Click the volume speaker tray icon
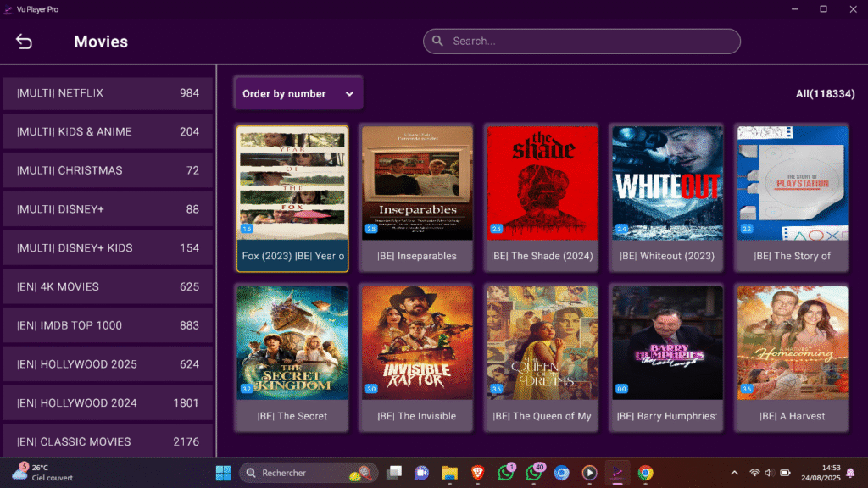Image resolution: width=868 pixels, height=488 pixels. pyautogui.click(x=769, y=473)
